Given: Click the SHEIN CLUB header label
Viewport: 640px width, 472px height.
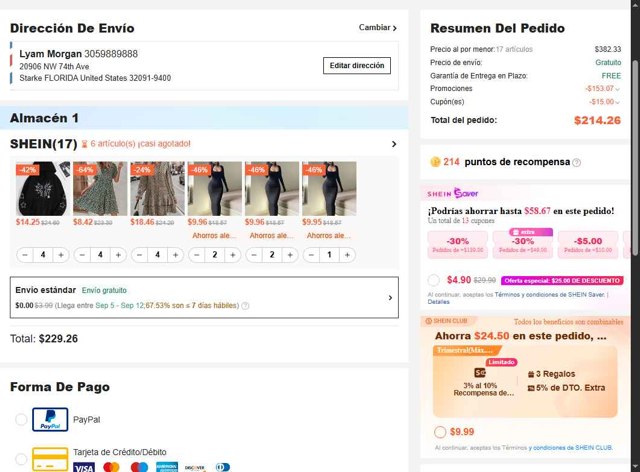Looking at the screenshot, I should pyautogui.click(x=446, y=321).
